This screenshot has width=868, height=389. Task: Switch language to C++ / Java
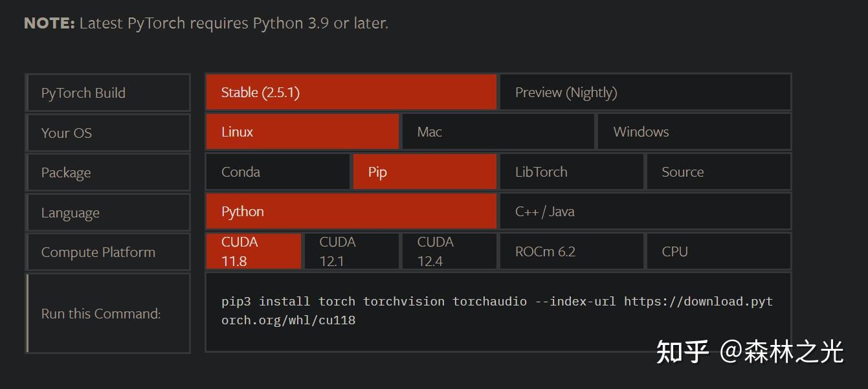(x=645, y=212)
